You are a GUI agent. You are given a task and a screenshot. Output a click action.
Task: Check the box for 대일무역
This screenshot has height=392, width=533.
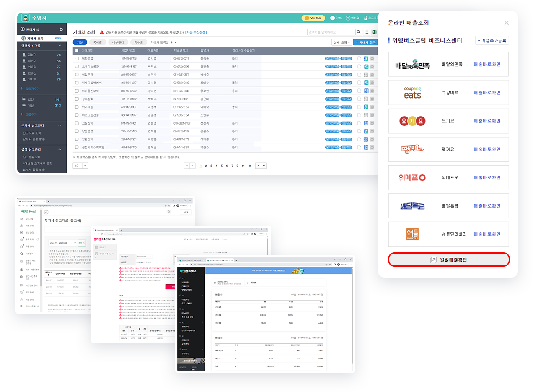tap(77, 75)
